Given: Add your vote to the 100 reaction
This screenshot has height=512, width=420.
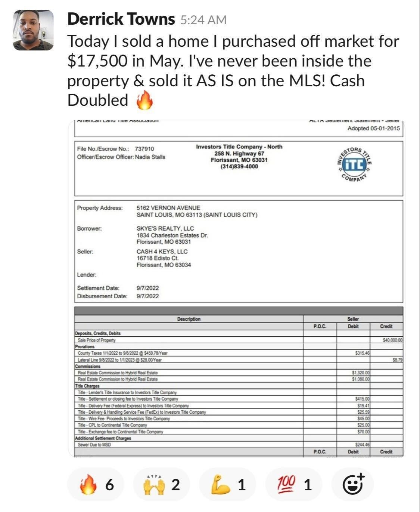Looking at the screenshot, I should coord(293,485).
